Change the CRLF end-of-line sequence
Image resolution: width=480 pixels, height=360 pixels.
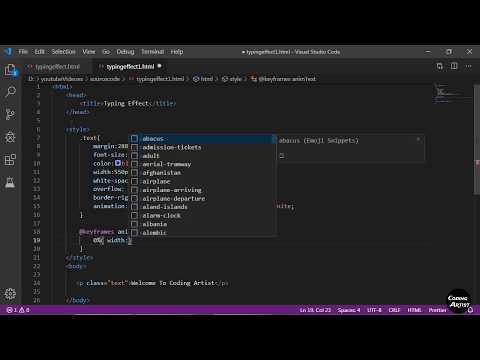click(x=394, y=310)
